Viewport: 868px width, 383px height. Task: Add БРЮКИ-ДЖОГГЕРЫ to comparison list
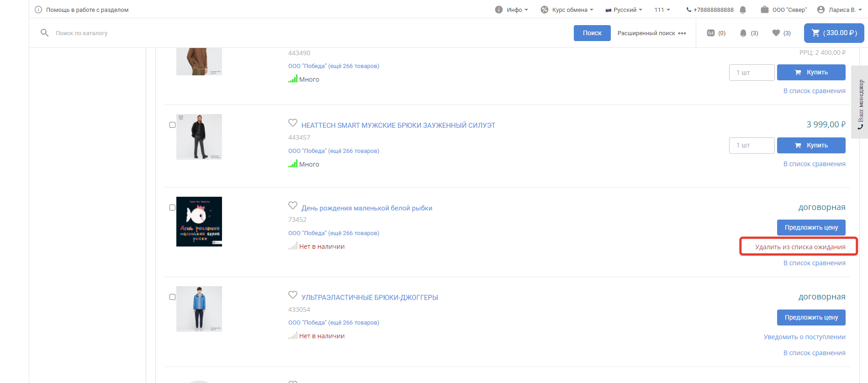click(814, 353)
